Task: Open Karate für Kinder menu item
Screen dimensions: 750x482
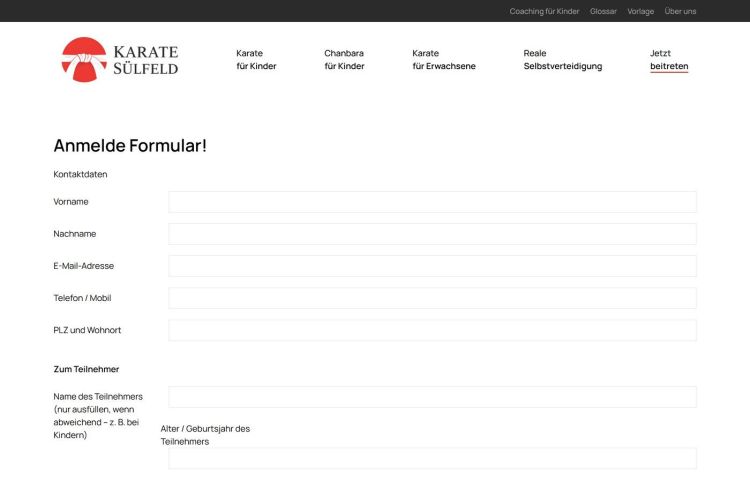Action: tap(256, 60)
